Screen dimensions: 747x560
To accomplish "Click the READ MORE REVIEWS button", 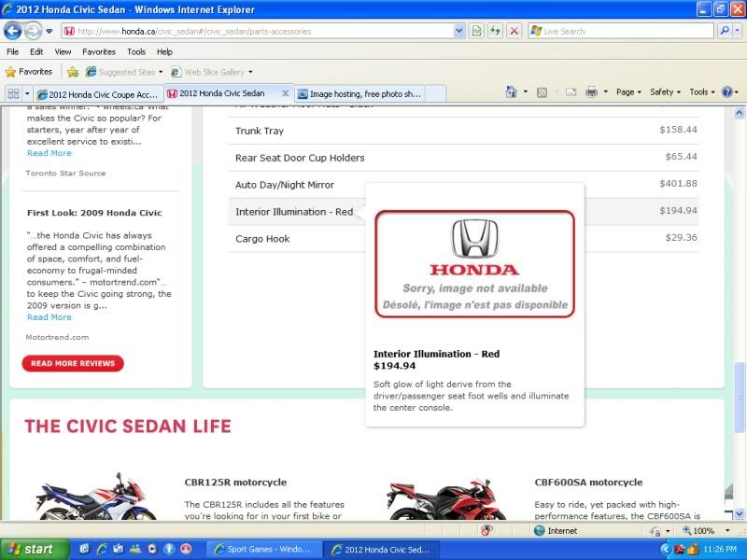I will (x=73, y=363).
